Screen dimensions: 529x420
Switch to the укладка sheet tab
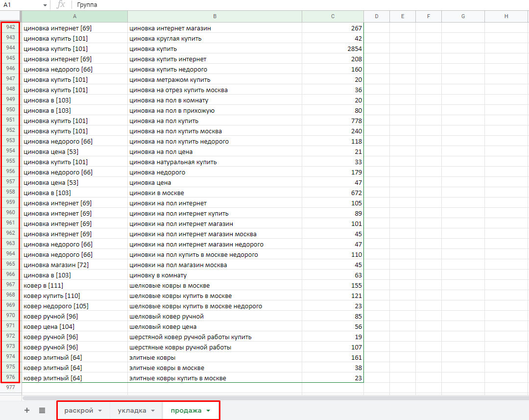(x=132, y=411)
